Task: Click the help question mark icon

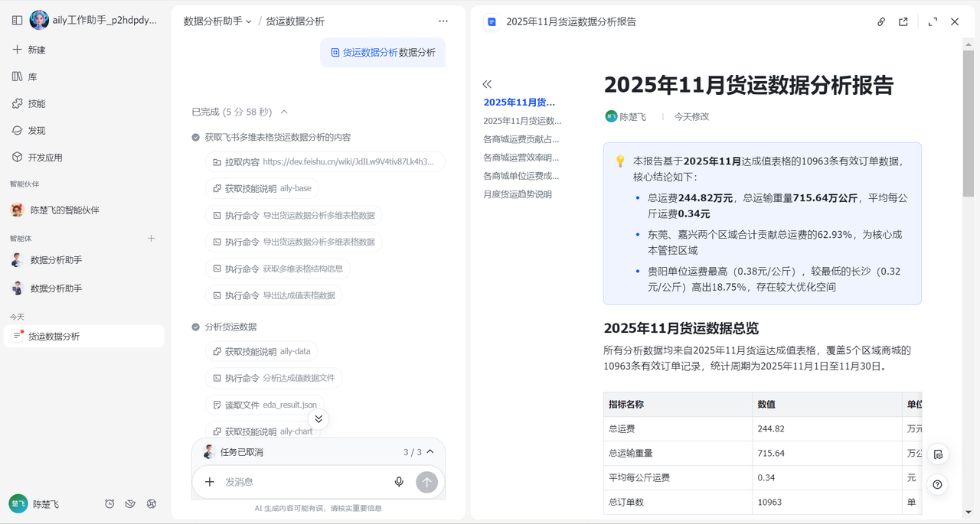Action: click(937, 485)
